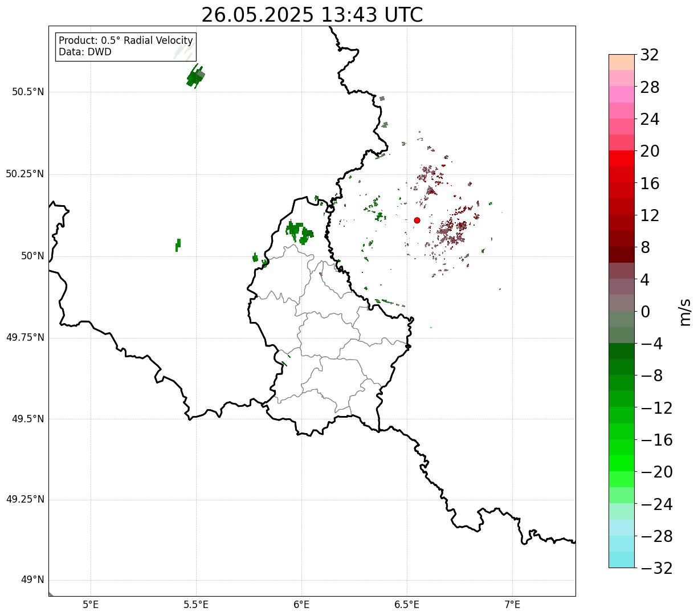Click the 6.5°E longitude label
Viewport: 698px width, 616px height.
coord(407,605)
